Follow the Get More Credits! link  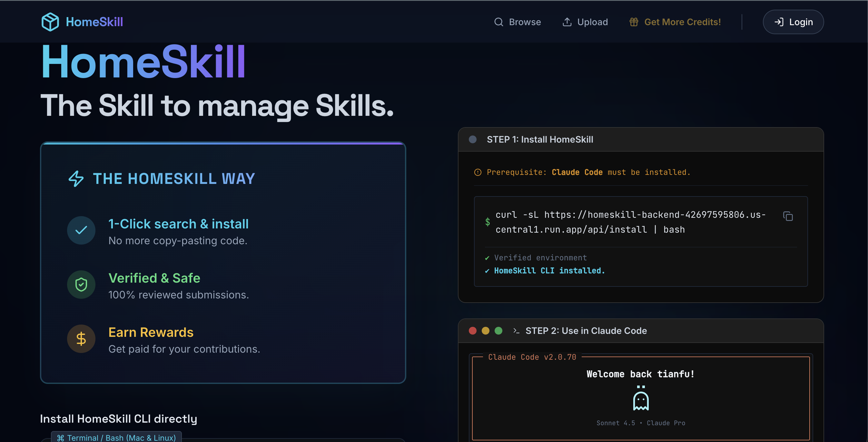pyautogui.click(x=682, y=22)
